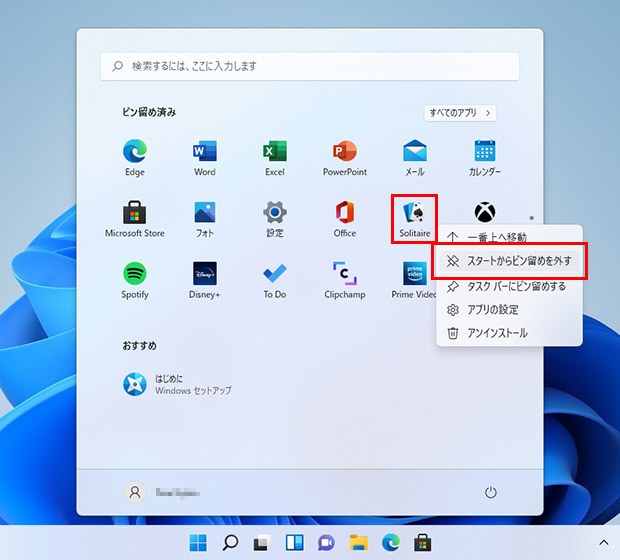Expand the すべてのアプリ list

(460, 113)
